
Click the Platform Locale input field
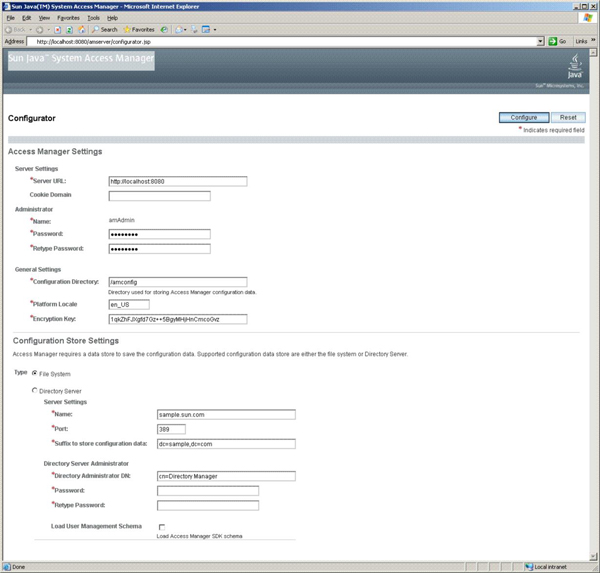129,305
